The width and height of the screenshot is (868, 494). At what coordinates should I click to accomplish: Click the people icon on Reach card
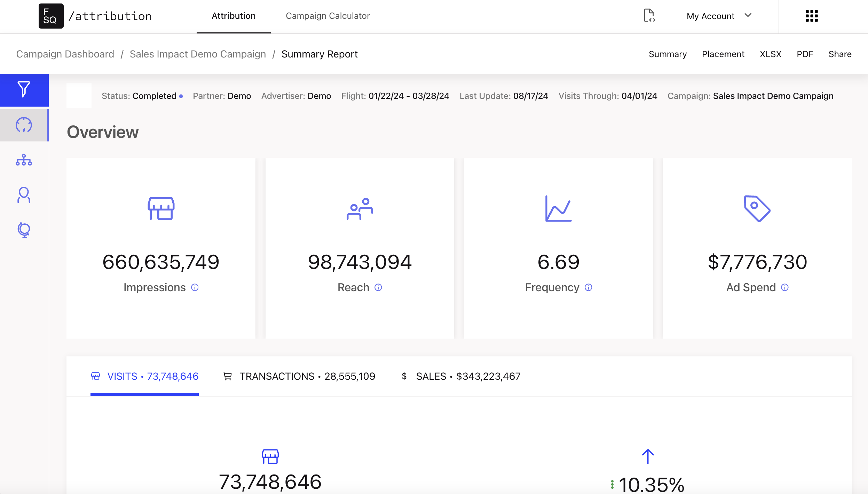point(360,208)
